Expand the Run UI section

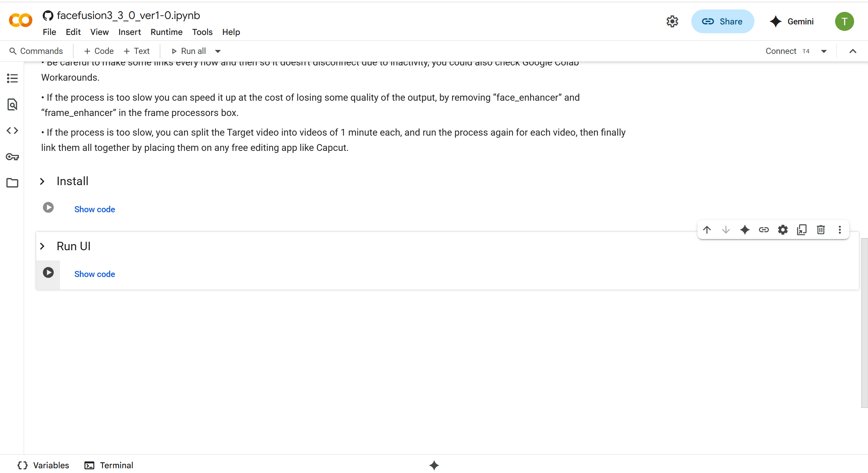click(x=42, y=246)
